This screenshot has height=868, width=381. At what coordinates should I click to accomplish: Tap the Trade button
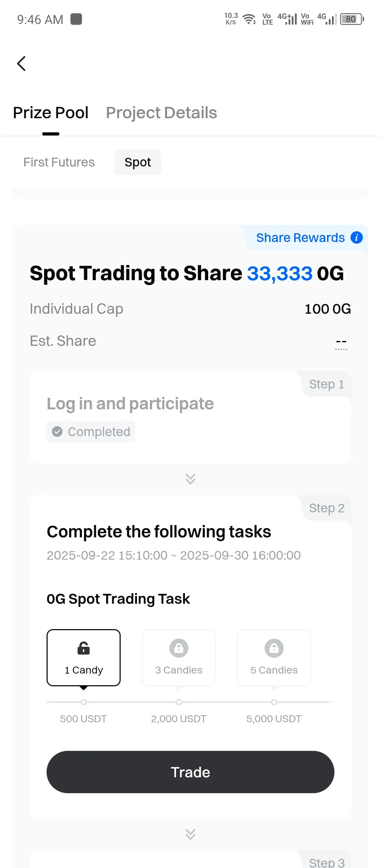coord(190,772)
